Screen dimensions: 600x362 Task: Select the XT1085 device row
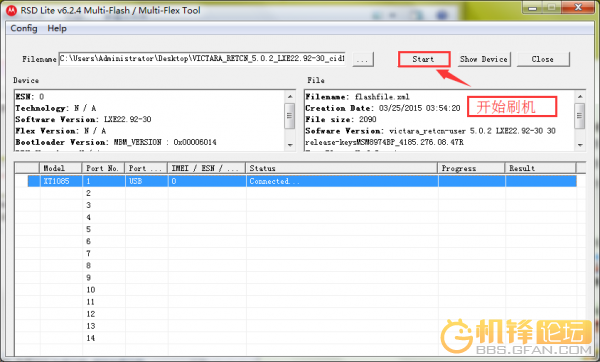tap(302, 181)
